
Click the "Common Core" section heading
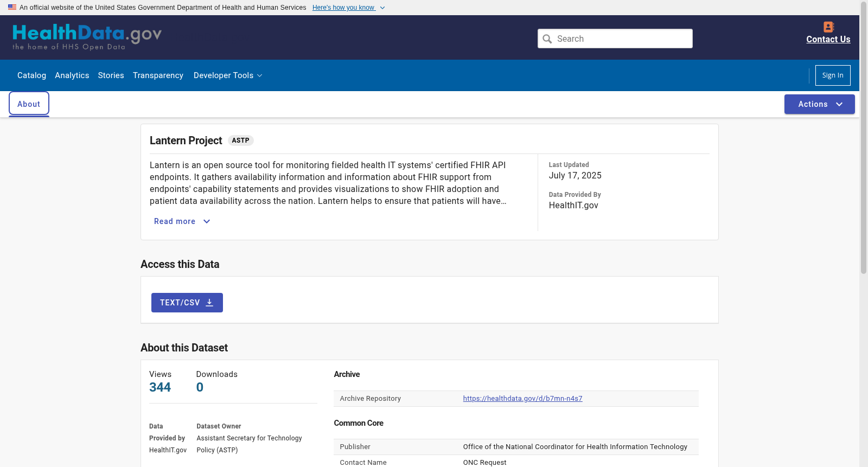(x=359, y=423)
